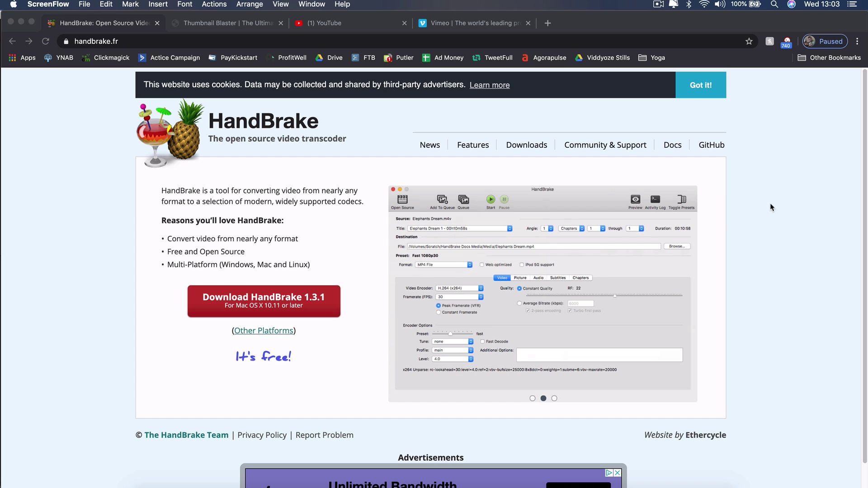Open the Privacy Policy link
The height and width of the screenshot is (488, 868).
(262, 435)
